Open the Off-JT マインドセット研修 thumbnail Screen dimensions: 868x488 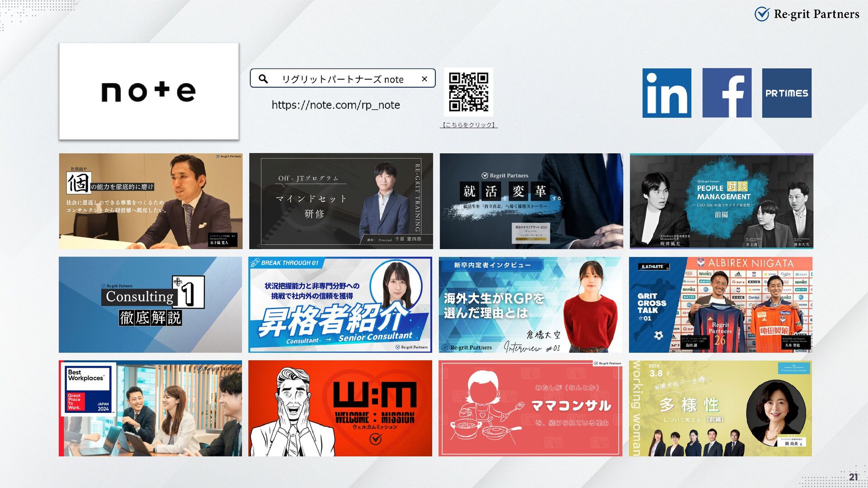click(341, 201)
